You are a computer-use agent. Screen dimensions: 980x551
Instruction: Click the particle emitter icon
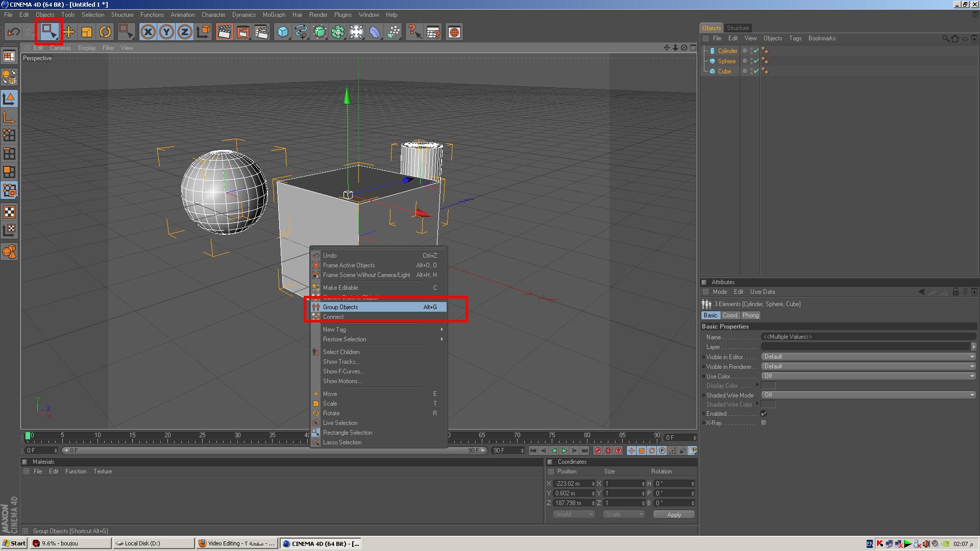(393, 32)
